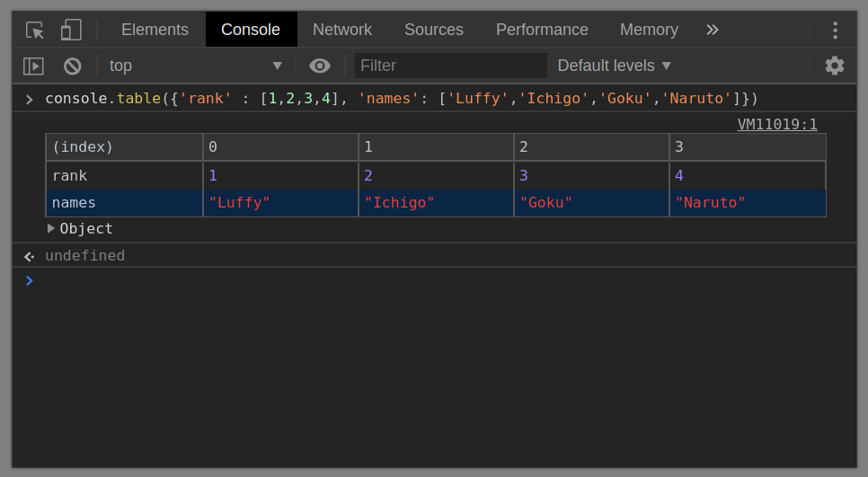This screenshot has width=868, height=477.
Task: Open the top context dropdown
Action: (196, 66)
